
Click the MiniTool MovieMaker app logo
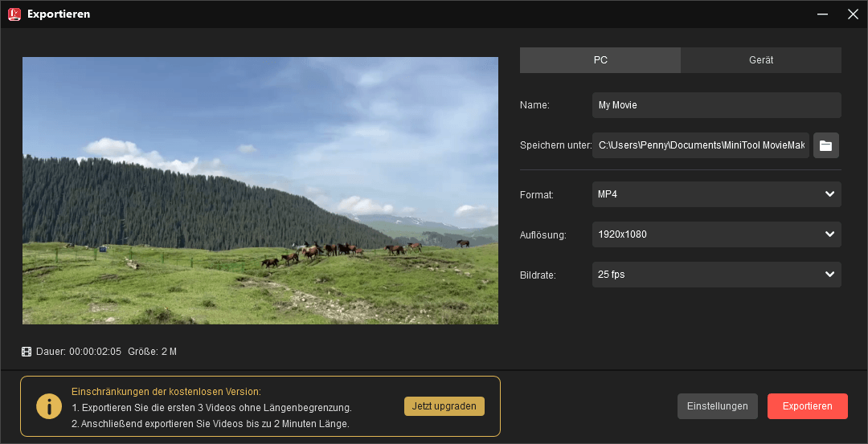(14, 14)
